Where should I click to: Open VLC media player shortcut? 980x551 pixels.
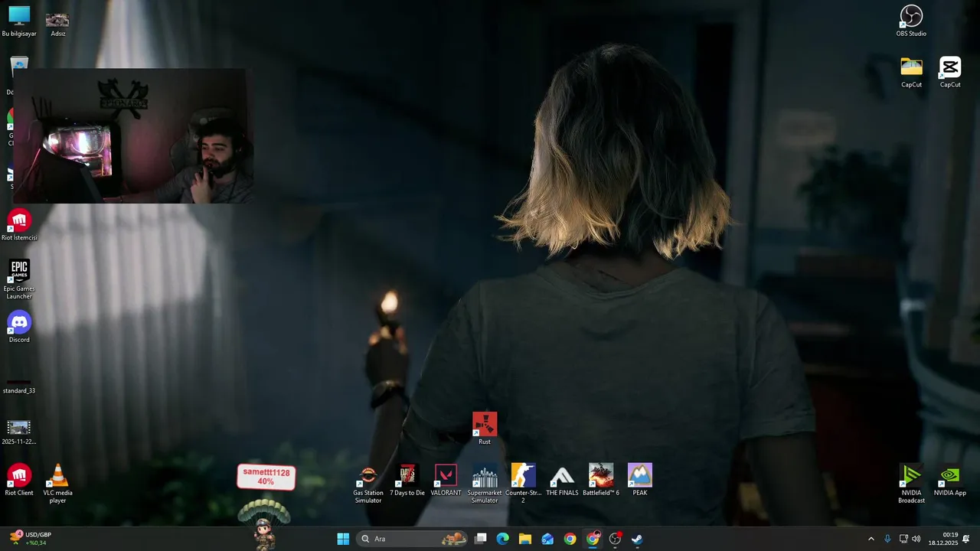coord(57,484)
